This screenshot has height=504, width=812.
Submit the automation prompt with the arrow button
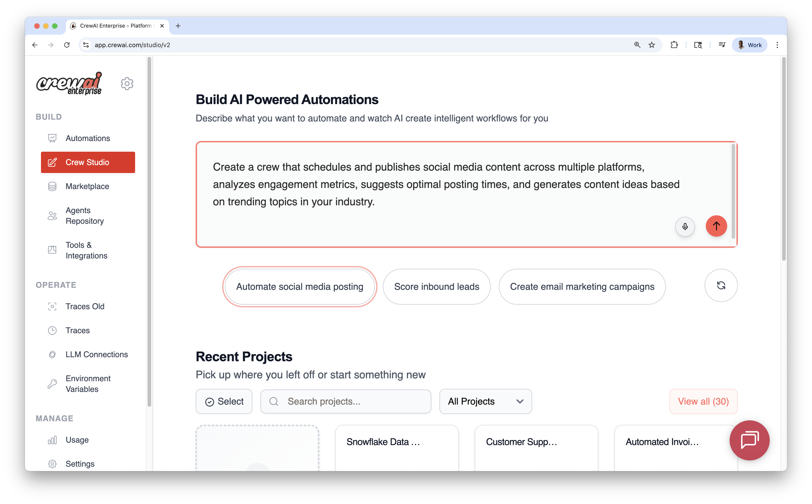(716, 226)
